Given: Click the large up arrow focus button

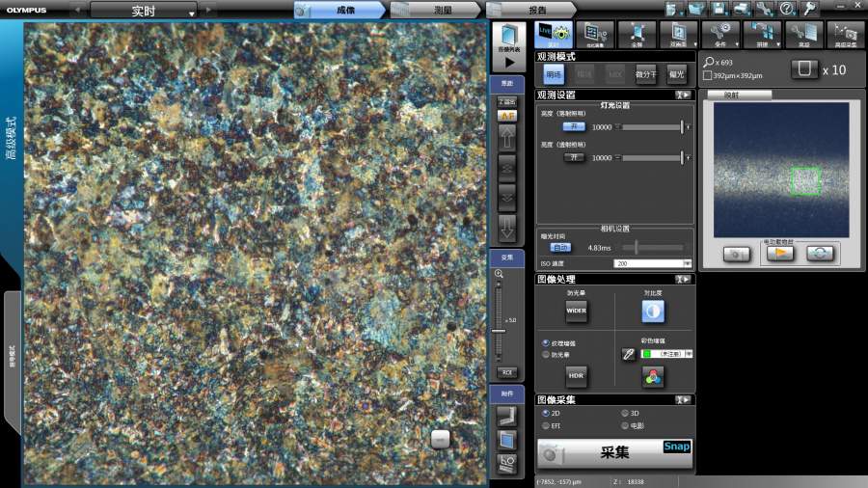Looking at the screenshot, I should (507, 137).
